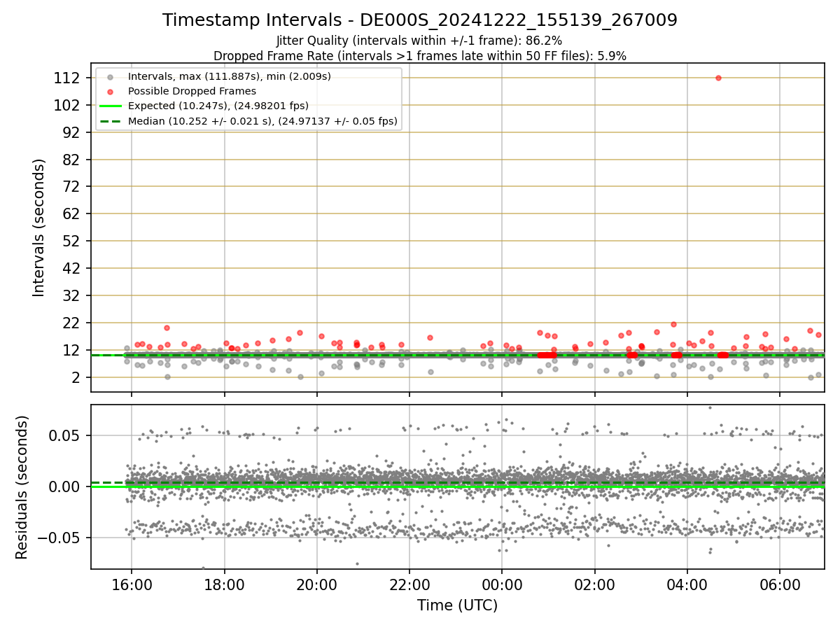The height and width of the screenshot is (630, 840).
Task: Click the x-axis tick label "20:00"
Action: pos(317,584)
